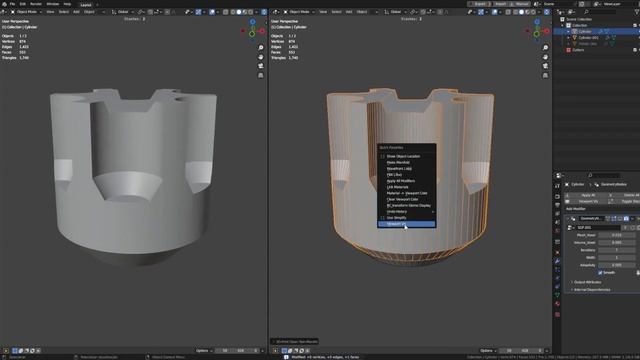Click pan hand icon in left viewport
The image size is (640, 360).
[x=261, y=57]
